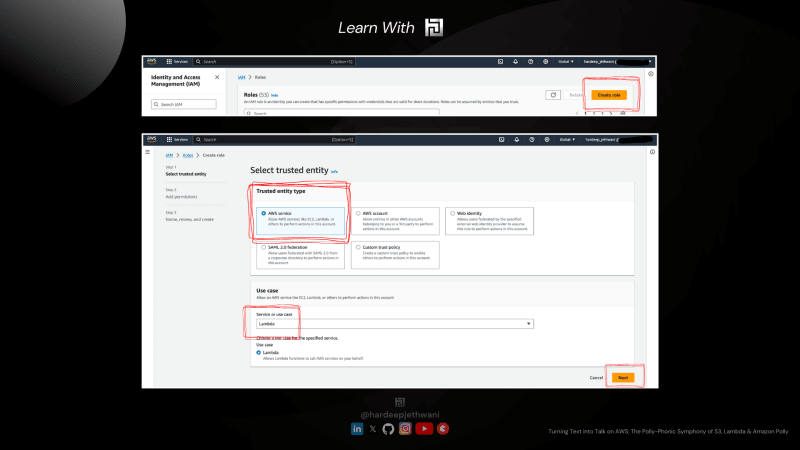The image size is (800, 450).
Task: Click info panel icon at right of Create role page
Action: 652,152
